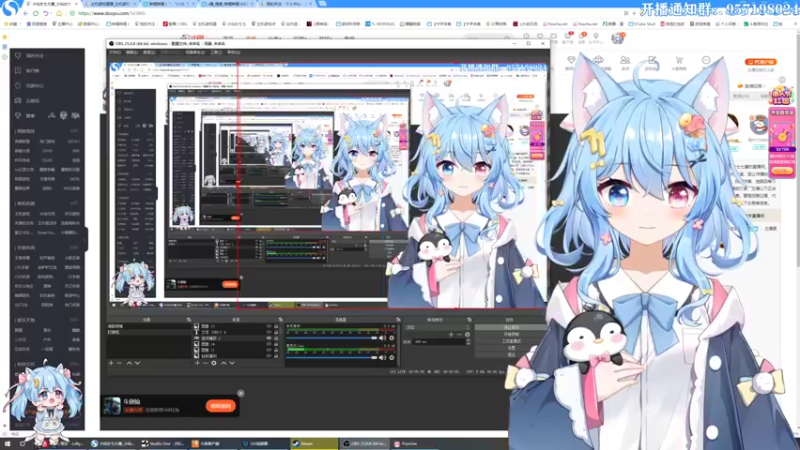Remove scene transition with minus icon
800x450 pixels.
pyautogui.click(x=459, y=335)
